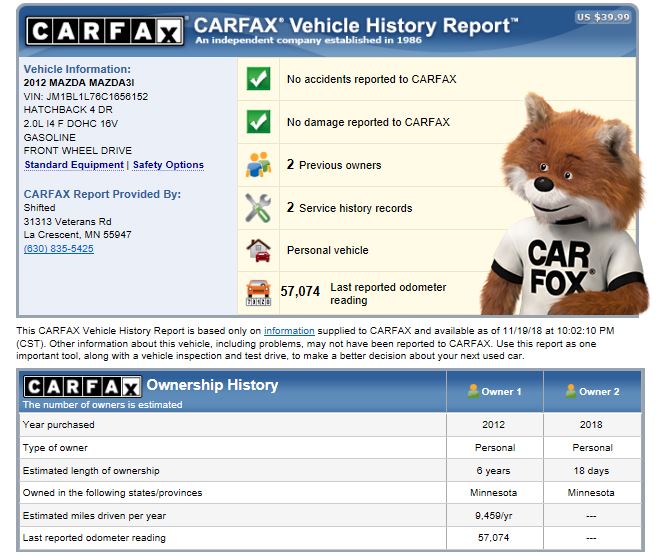Click the previous owners people icon
This screenshot has width=662, height=556.
[258, 165]
